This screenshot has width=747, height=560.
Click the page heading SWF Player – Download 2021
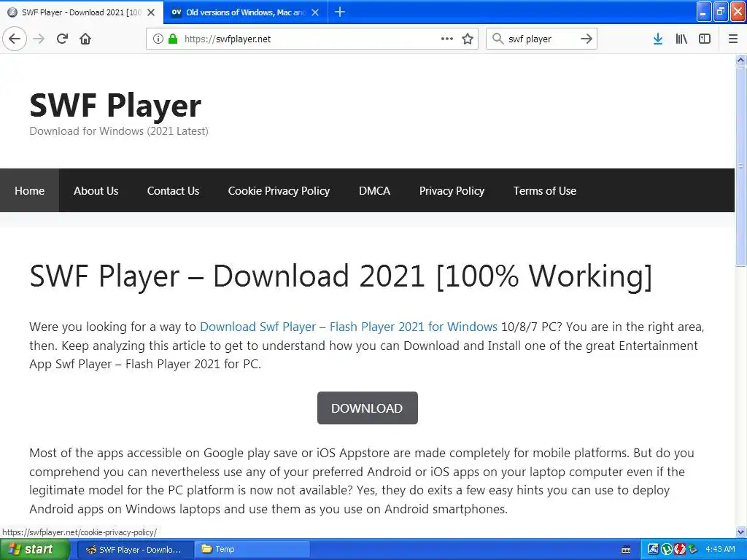tap(340, 276)
